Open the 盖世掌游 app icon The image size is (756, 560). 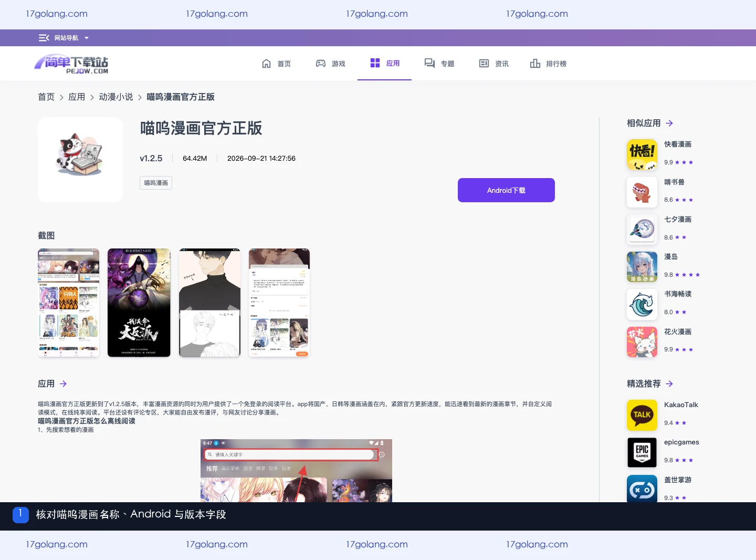[x=642, y=489]
